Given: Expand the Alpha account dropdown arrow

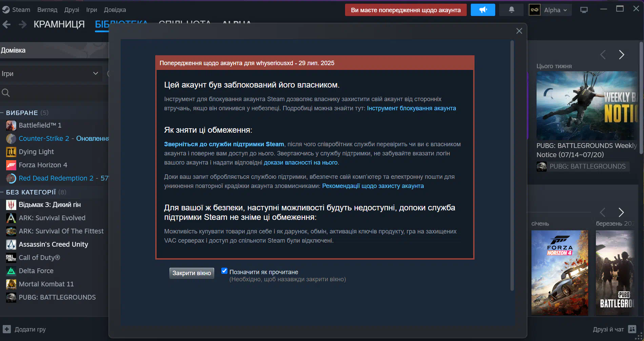Looking at the screenshot, I should 565,10.
